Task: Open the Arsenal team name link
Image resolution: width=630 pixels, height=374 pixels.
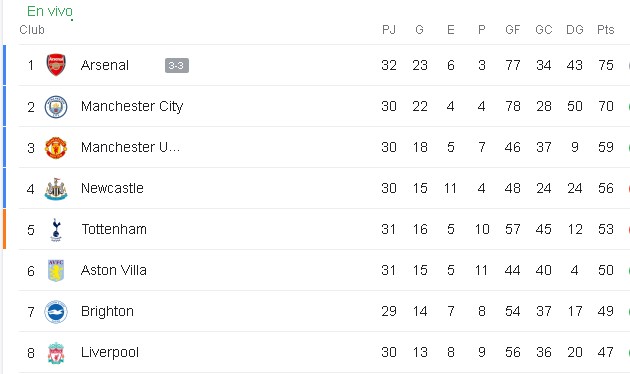Action: (104, 65)
